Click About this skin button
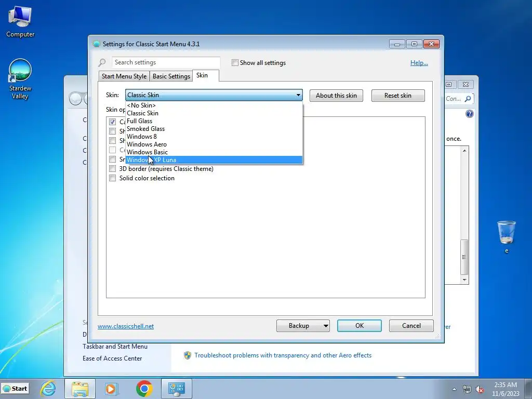 tap(336, 96)
